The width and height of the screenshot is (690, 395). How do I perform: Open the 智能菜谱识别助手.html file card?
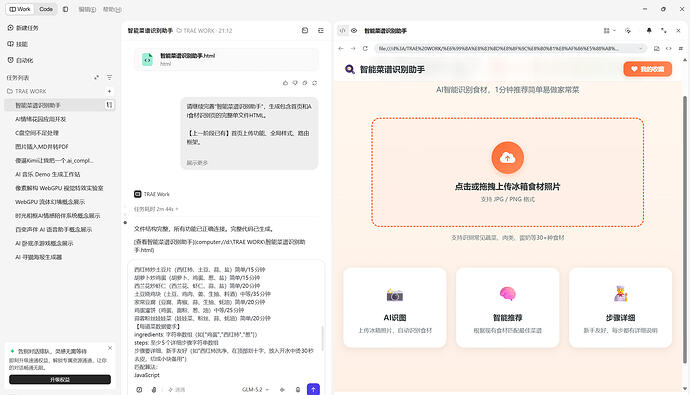click(x=226, y=59)
